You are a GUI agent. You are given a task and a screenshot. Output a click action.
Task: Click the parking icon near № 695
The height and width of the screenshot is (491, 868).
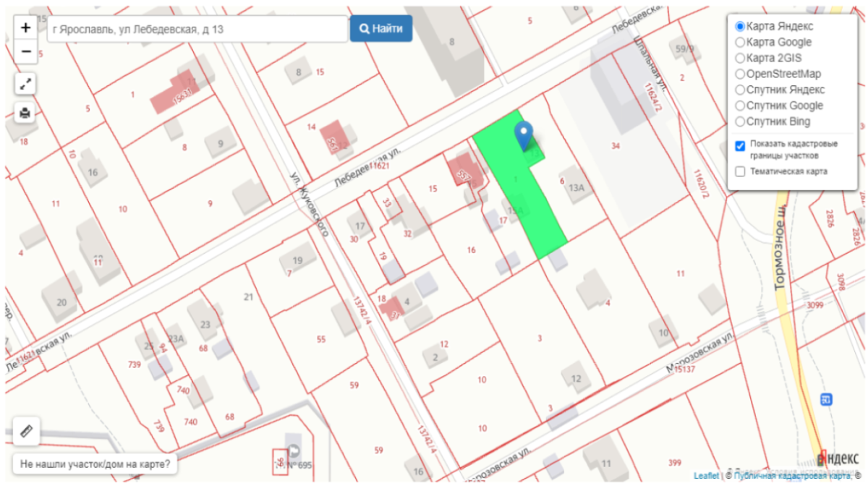[x=292, y=451]
